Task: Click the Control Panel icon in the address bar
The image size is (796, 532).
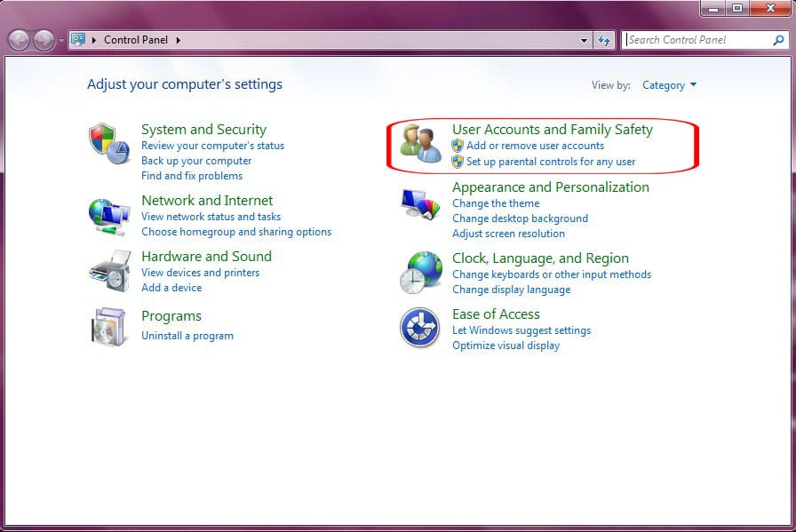Action: tap(78, 39)
